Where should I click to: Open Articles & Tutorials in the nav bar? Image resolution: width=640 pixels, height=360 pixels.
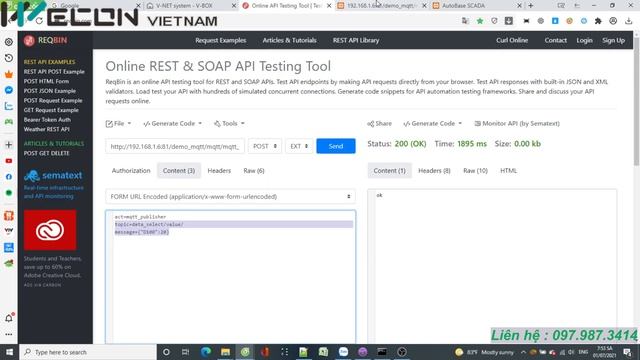pyautogui.click(x=289, y=40)
